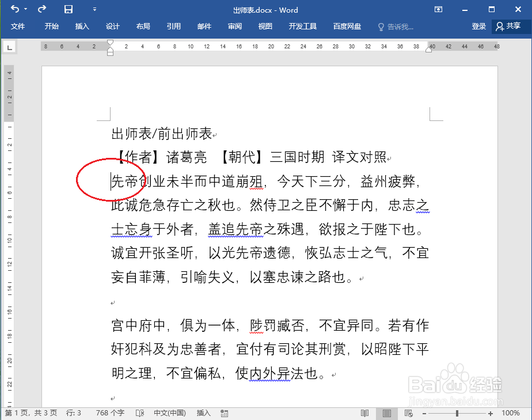Screen dimensions: 532x420
Task: Click the spelling check status bar icon
Action: pos(139,413)
